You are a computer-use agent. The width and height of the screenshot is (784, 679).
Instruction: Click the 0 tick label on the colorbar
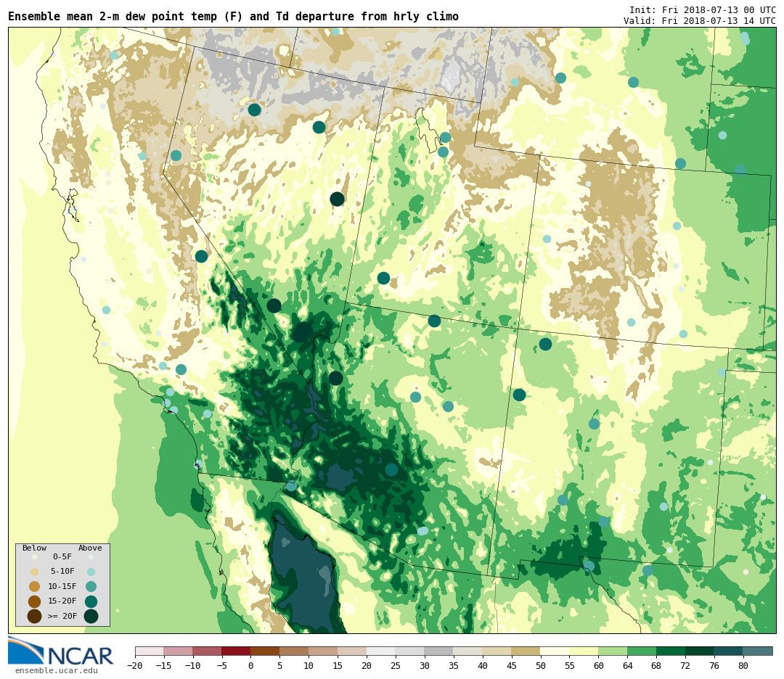point(251,665)
